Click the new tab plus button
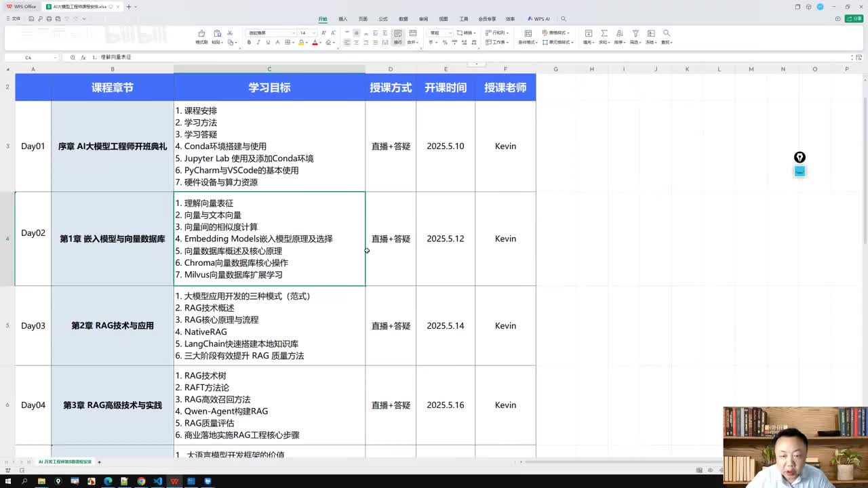This screenshot has height=488, width=868. [x=128, y=6]
